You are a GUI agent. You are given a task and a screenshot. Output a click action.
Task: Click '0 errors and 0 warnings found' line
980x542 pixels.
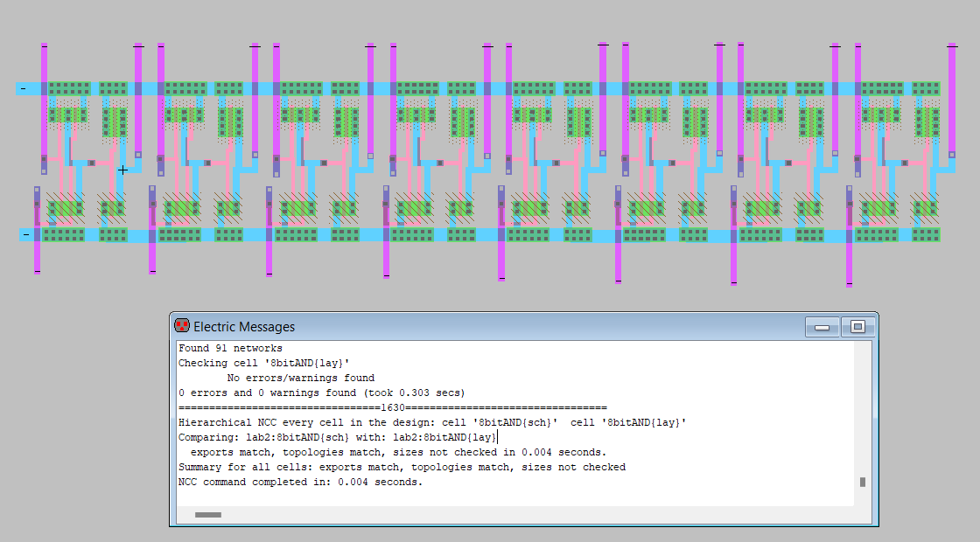click(x=321, y=393)
